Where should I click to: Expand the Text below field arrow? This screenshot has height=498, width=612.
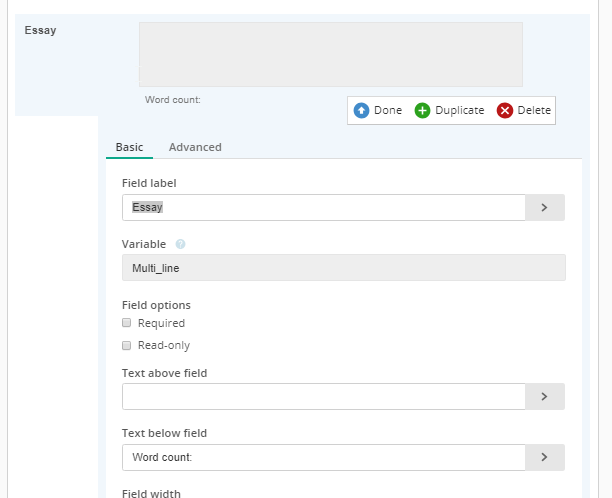click(x=544, y=457)
